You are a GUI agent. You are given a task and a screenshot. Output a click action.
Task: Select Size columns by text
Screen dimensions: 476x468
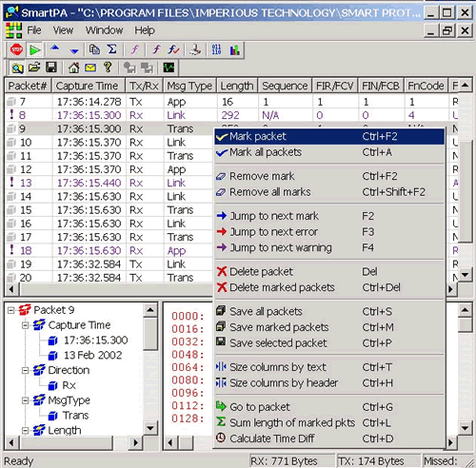329,367
